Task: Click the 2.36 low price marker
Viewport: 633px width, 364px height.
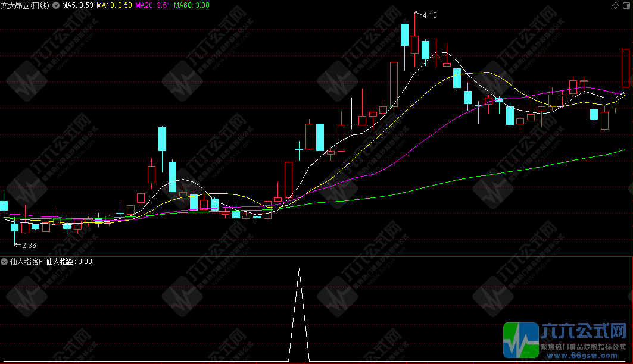Action: coord(29,245)
